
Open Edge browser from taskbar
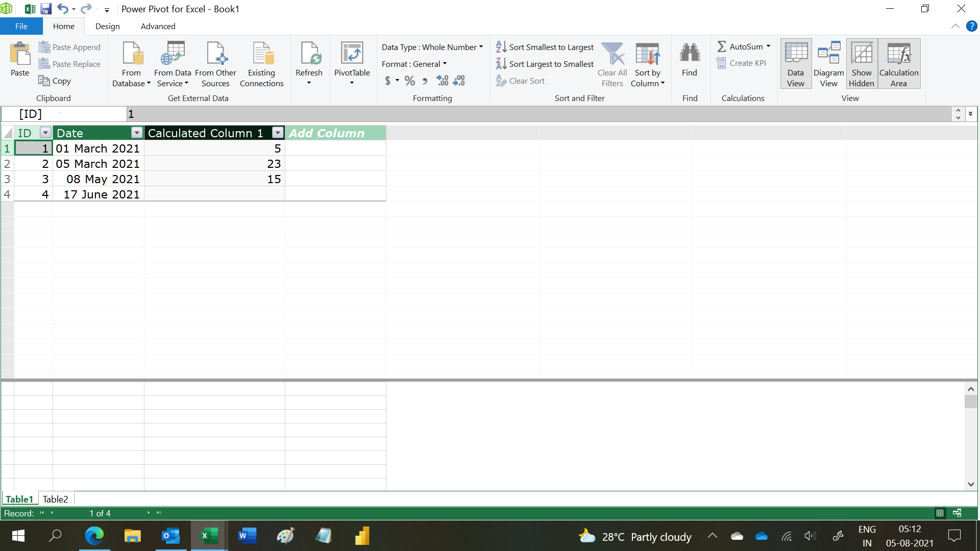[94, 536]
